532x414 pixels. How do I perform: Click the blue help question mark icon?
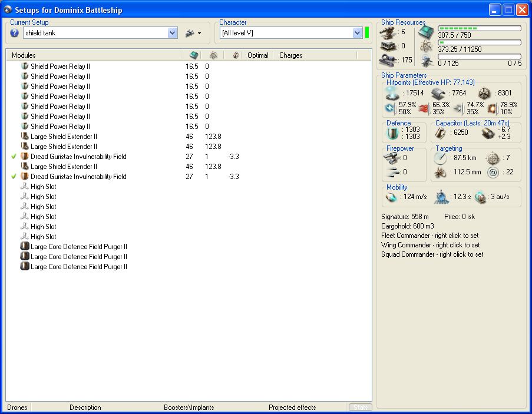point(14,33)
